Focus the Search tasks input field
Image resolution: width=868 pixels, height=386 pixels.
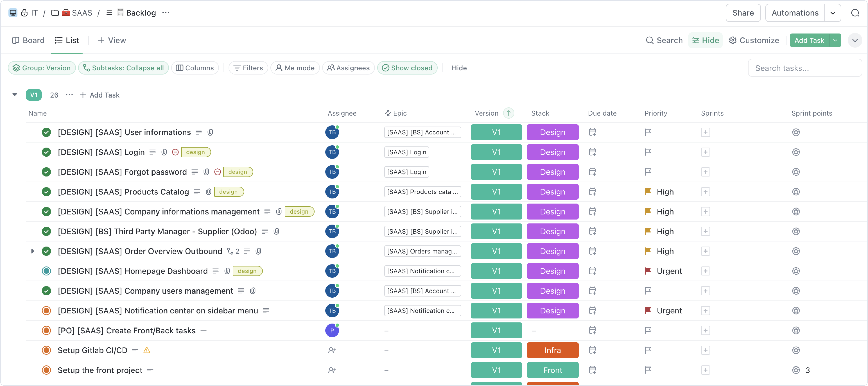805,68
